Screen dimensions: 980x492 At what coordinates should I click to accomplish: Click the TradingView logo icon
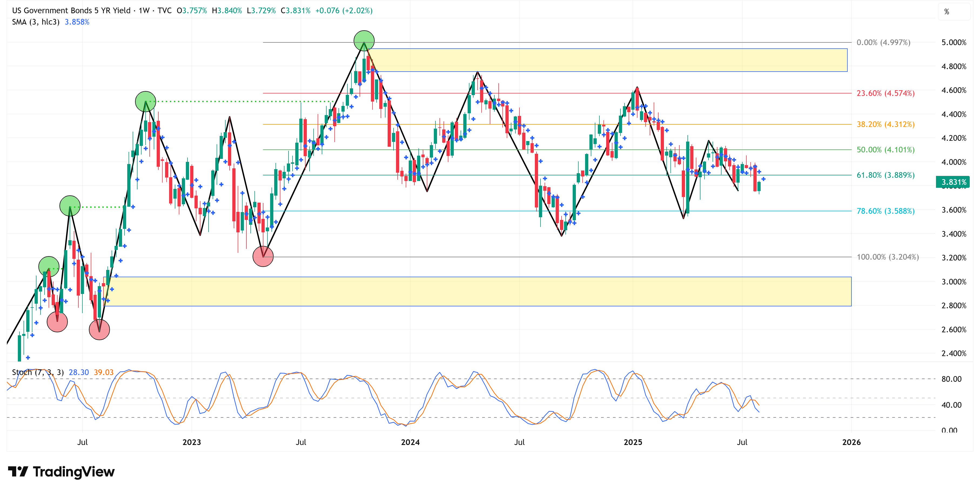(18, 471)
